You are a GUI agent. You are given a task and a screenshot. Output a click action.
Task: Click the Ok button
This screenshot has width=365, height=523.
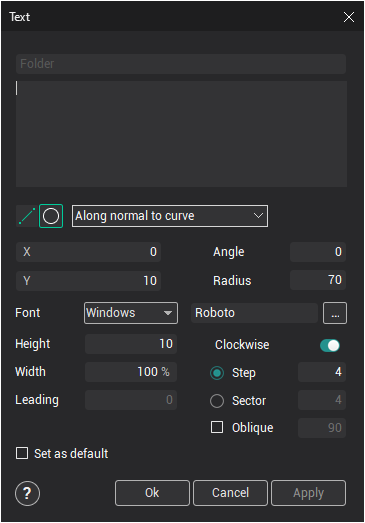(152, 493)
